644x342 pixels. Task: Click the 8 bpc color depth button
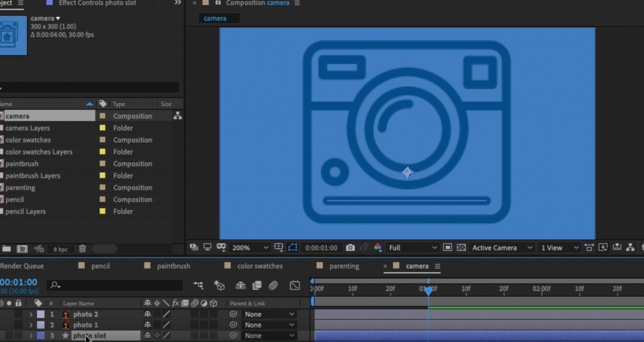(x=60, y=249)
